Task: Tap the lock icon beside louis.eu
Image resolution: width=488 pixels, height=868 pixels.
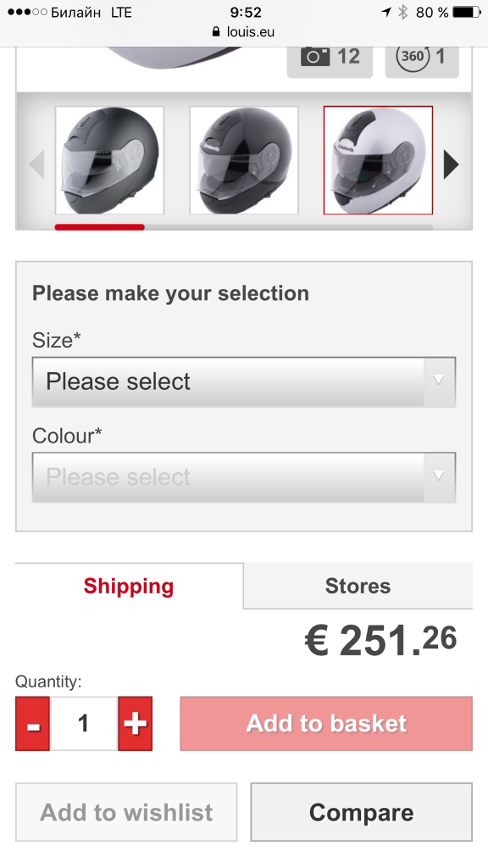Action: tap(216, 31)
